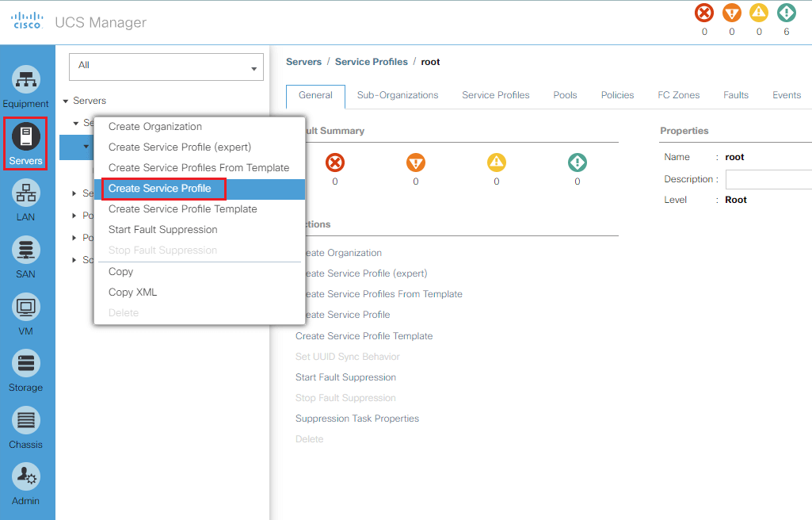Click warning icon in Fault Summary
Image resolution: width=812 pixels, height=520 pixels.
coord(578,162)
